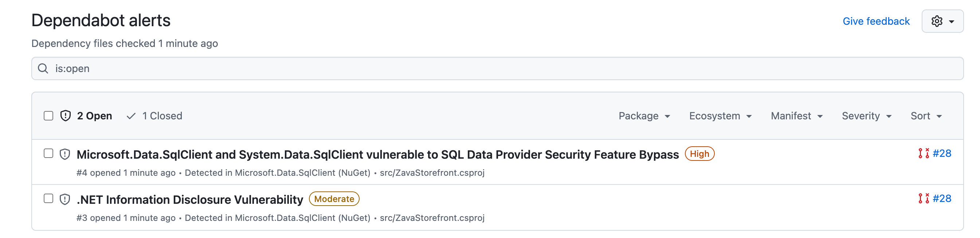Tick the .NET Information Disclosure alert checkbox
This screenshot has width=980, height=238.
click(x=48, y=198)
